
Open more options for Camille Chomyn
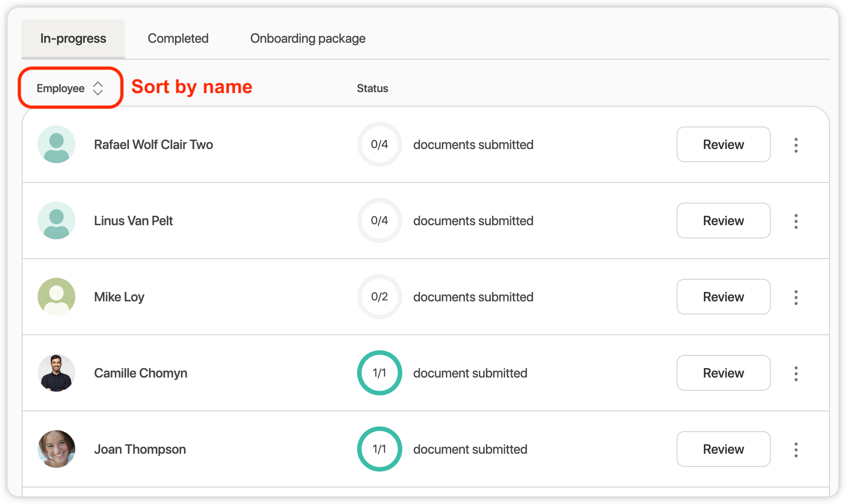click(x=796, y=373)
